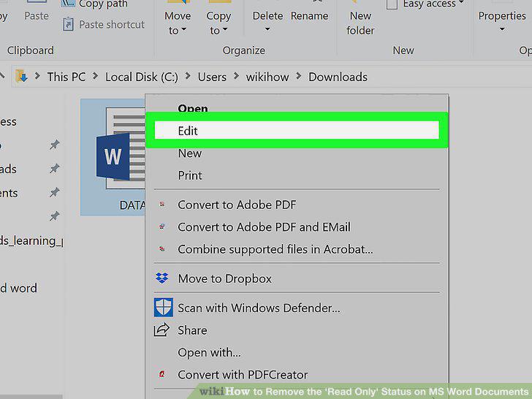Click the DATA file name label
This screenshot has width=532, height=399.
coord(132,205)
